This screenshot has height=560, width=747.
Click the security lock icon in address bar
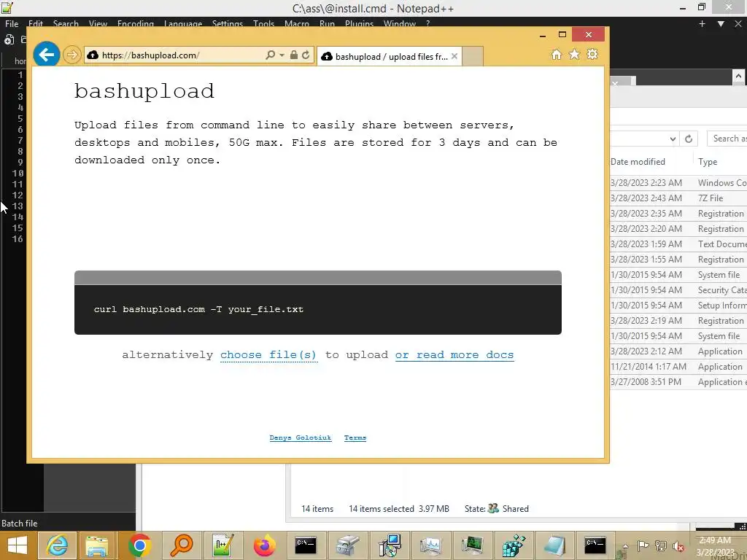coord(294,55)
